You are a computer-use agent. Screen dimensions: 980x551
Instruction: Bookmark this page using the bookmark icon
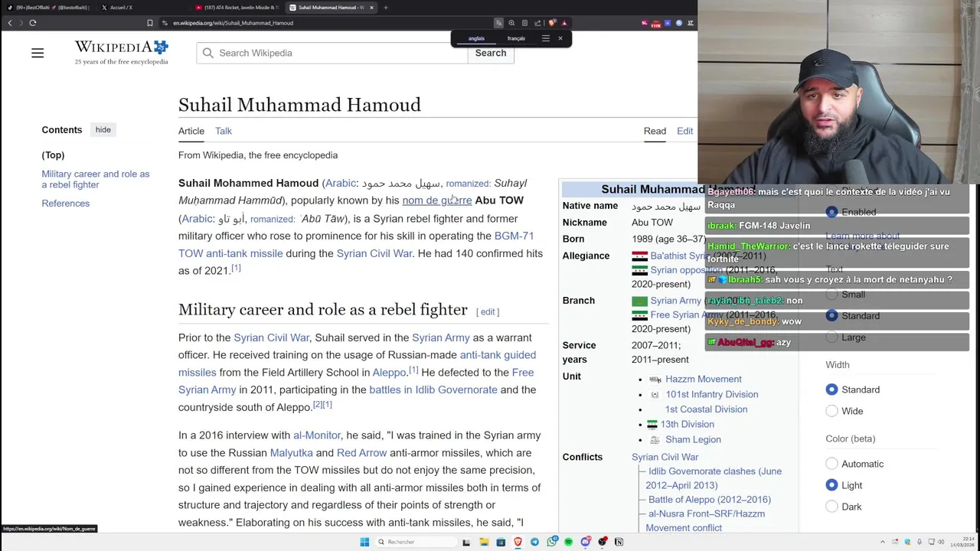(x=149, y=23)
